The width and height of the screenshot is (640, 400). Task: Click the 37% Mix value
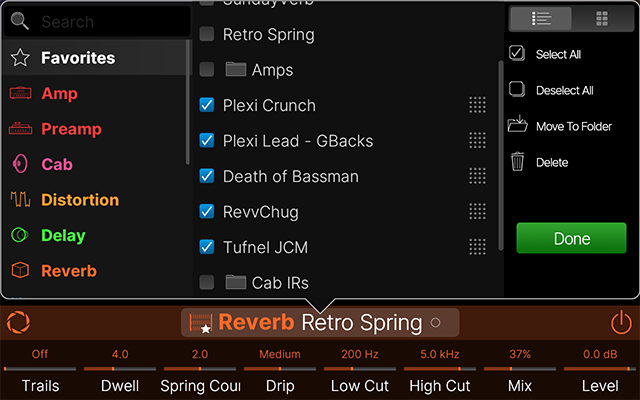click(x=520, y=354)
